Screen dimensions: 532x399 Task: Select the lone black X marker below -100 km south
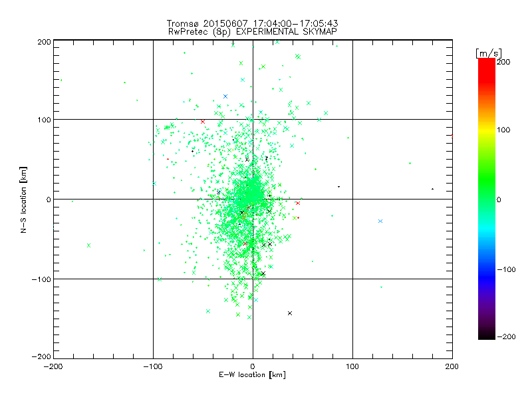pos(290,313)
